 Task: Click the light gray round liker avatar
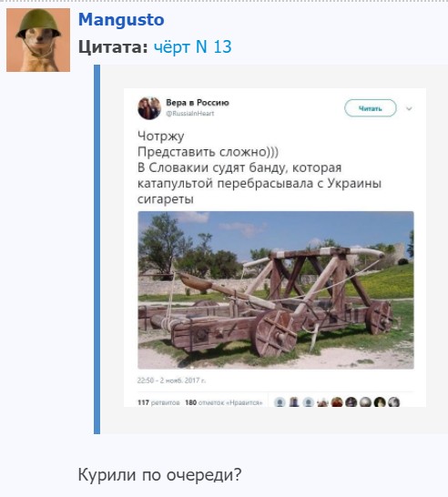tap(365, 402)
